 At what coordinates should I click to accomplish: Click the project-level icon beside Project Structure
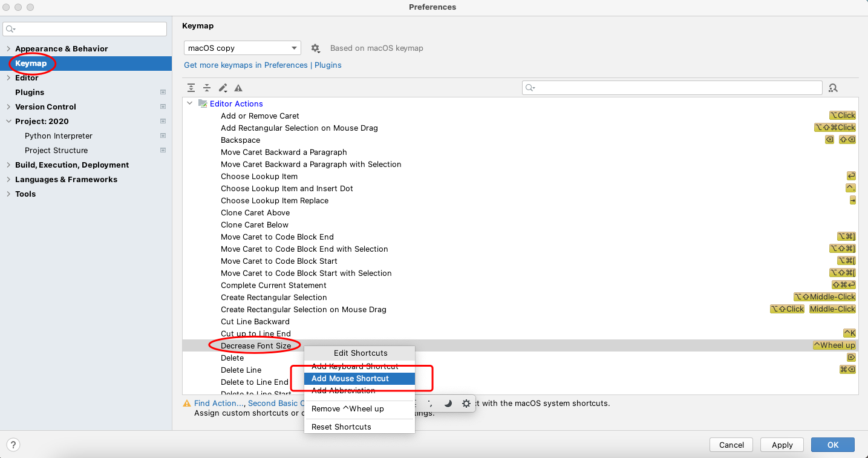pyautogui.click(x=163, y=150)
